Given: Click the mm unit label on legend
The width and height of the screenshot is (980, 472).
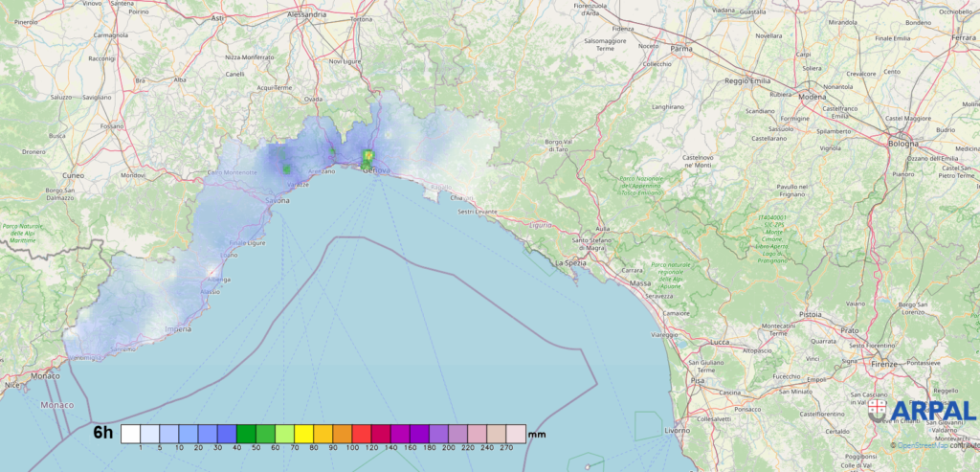Looking at the screenshot, I should [537, 435].
